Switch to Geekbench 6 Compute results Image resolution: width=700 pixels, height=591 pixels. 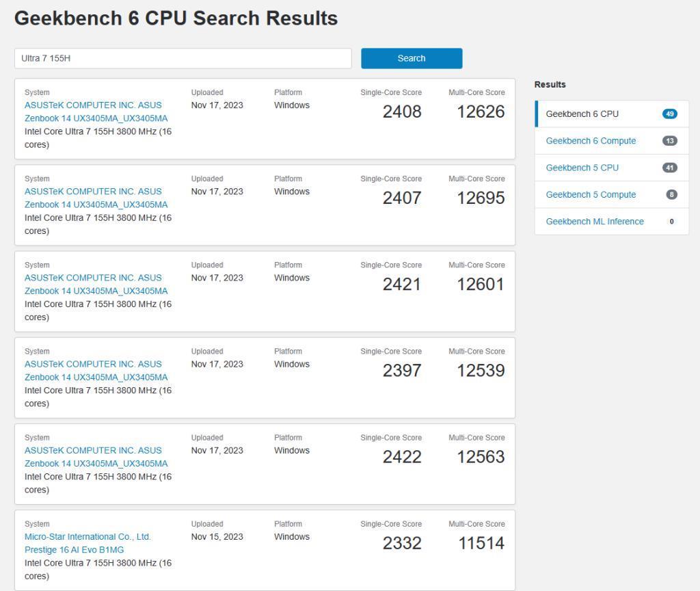click(591, 141)
